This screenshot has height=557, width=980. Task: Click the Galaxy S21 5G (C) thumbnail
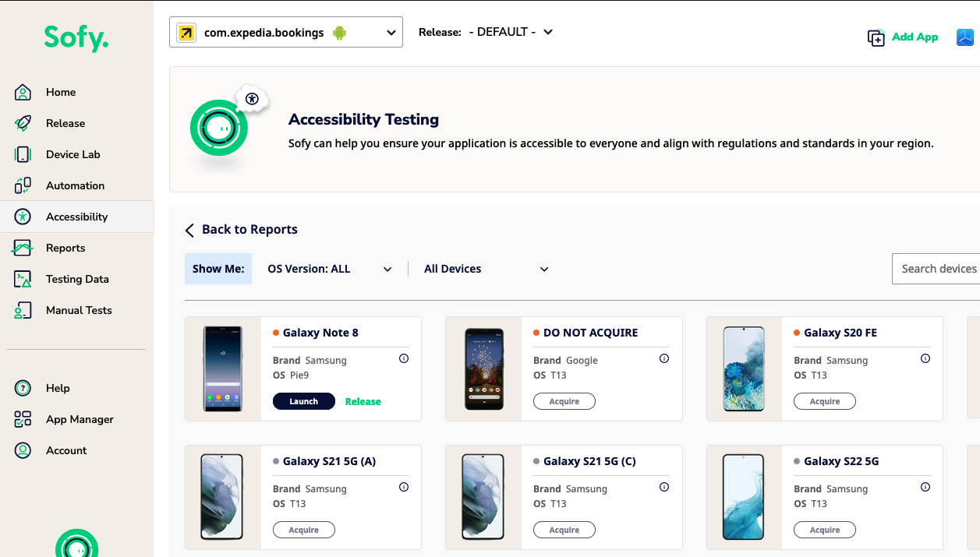pos(483,497)
